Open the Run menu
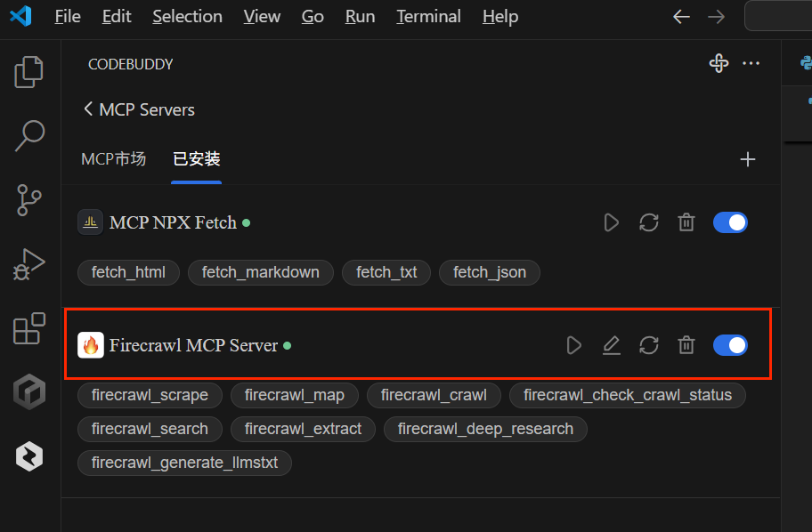This screenshot has width=812, height=532. click(x=360, y=17)
